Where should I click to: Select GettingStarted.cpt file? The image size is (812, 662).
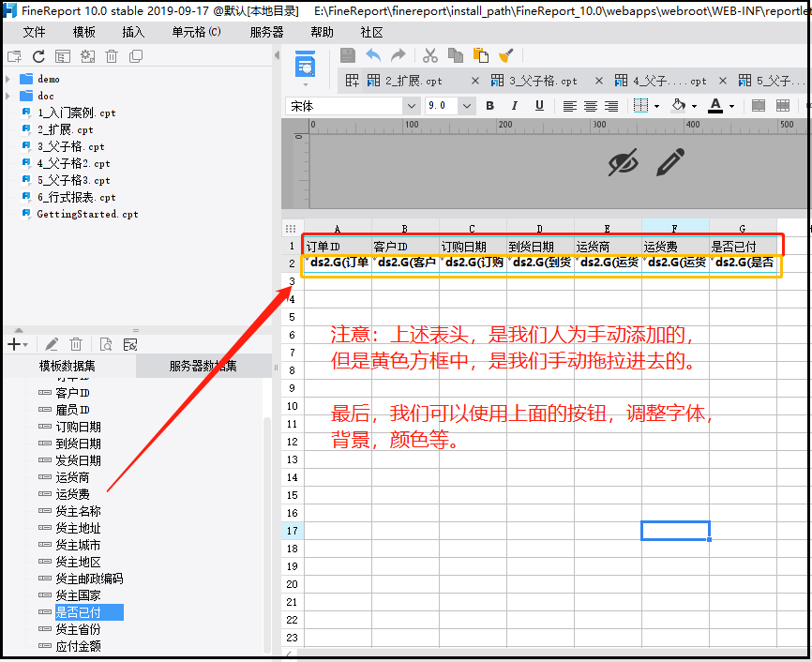click(x=87, y=214)
